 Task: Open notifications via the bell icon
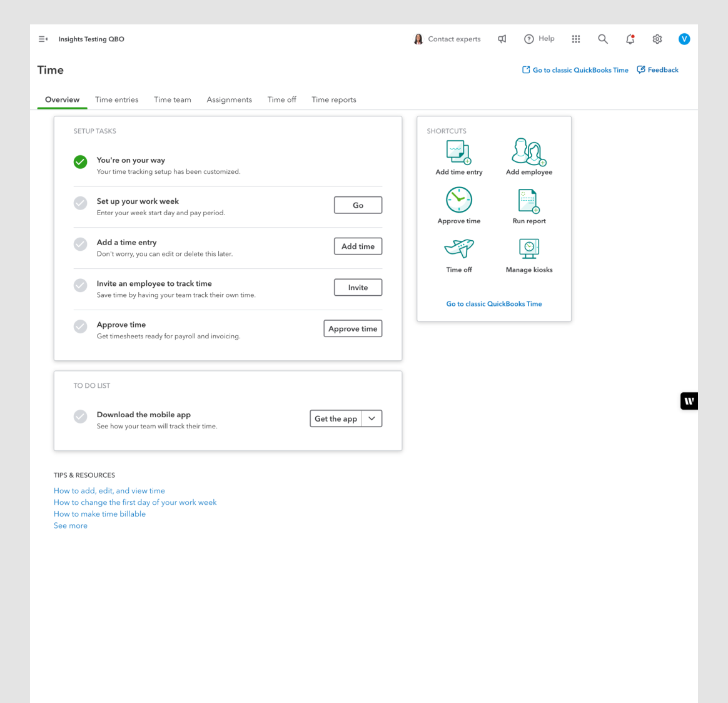tap(630, 39)
